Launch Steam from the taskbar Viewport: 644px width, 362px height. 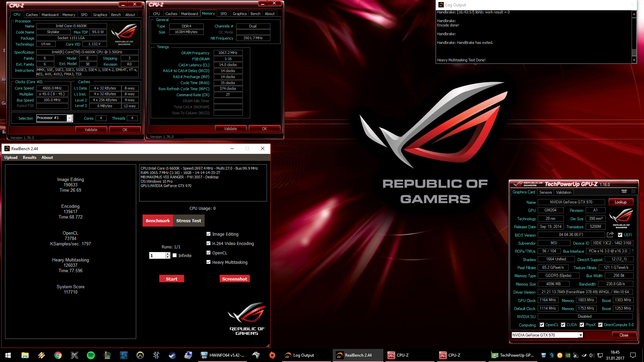(x=172, y=355)
